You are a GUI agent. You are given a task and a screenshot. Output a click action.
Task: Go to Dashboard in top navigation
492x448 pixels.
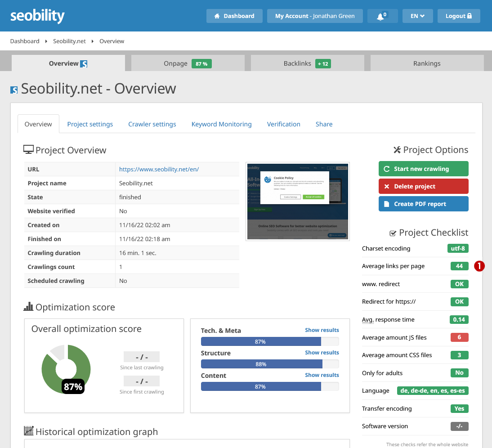[x=234, y=16]
